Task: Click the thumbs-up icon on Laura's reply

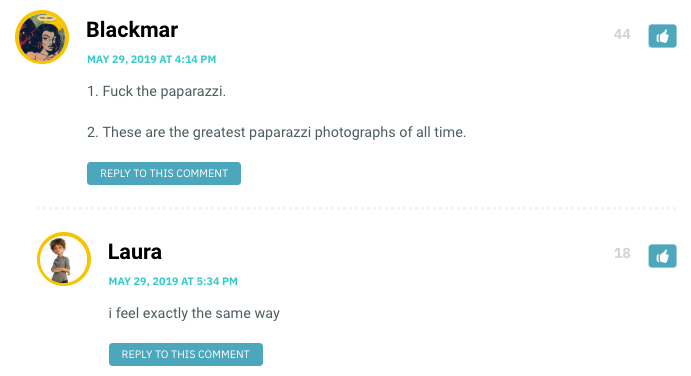Action: [x=662, y=256]
